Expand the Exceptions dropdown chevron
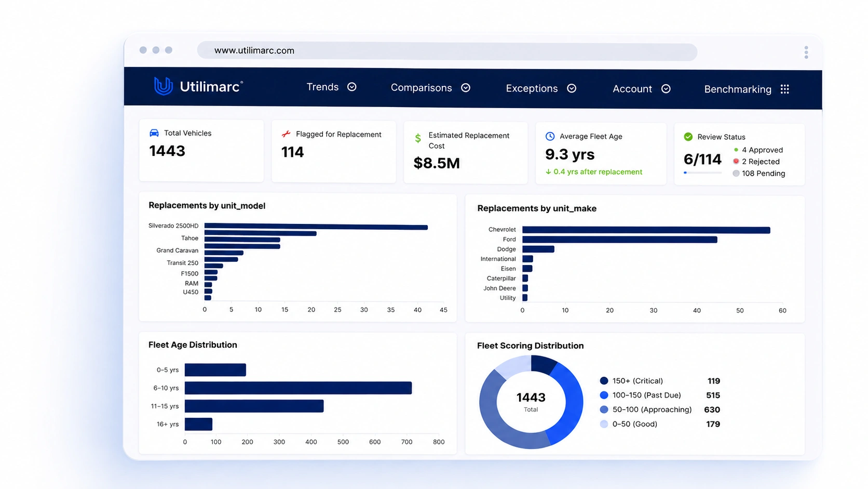868x489 pixels. tap(572, 88)
